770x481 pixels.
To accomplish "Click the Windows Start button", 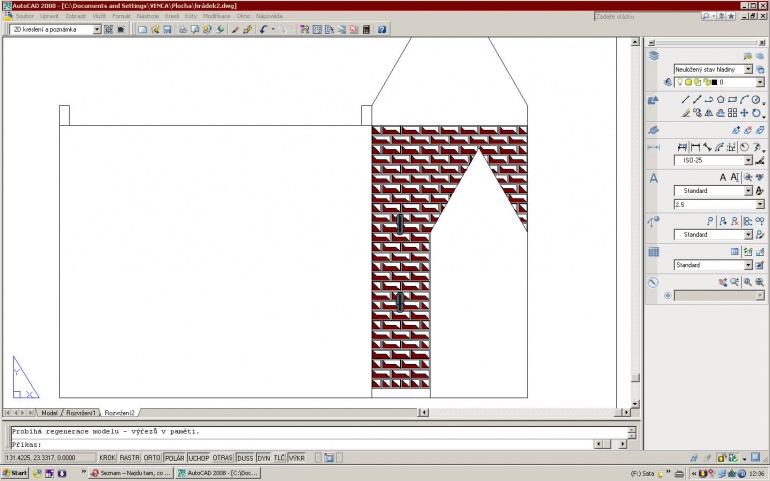I will (x=15, y=473).
